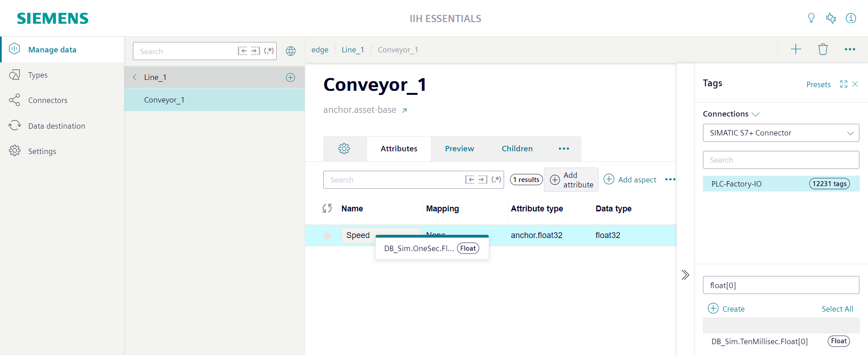Switch to Attributes tab
Viewport: 868px width, 355px height.
point(399,149)
